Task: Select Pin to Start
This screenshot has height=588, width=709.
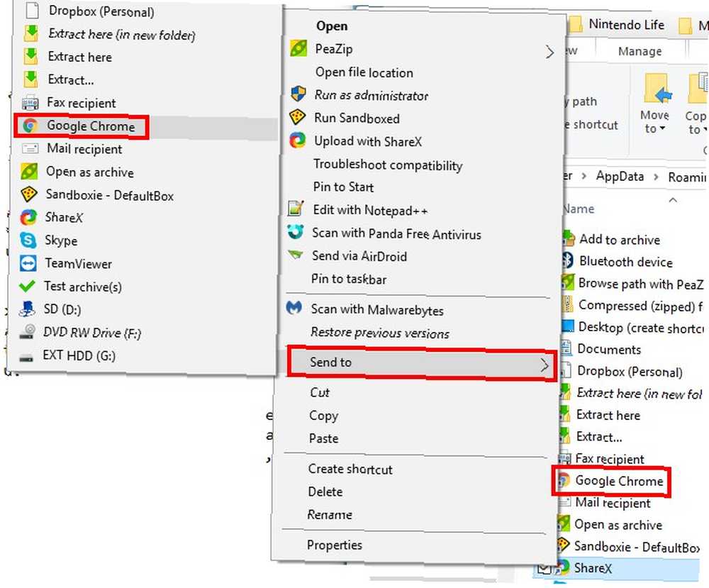Action: click(343, 187)
